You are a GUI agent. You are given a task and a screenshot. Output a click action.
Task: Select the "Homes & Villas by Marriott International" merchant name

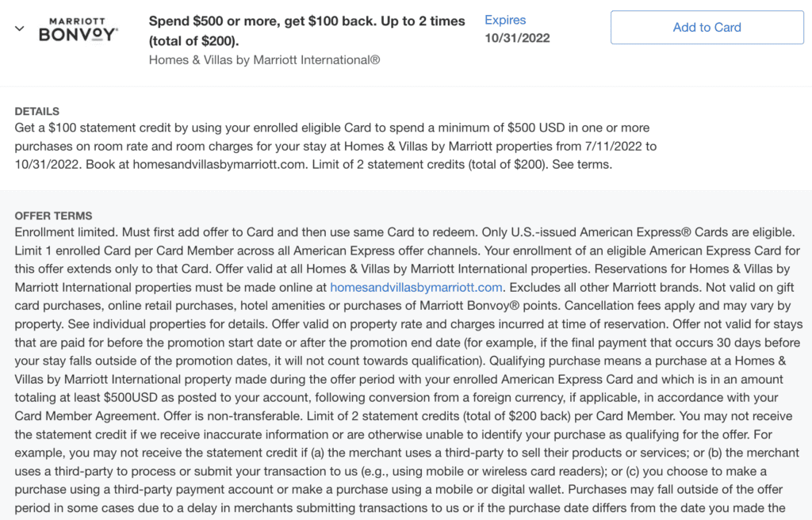(x=264, y=59)
